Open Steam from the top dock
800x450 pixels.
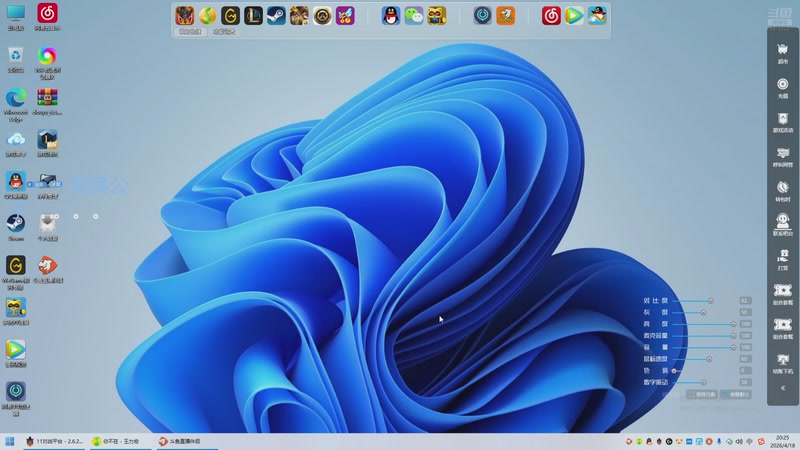point(275,15)
